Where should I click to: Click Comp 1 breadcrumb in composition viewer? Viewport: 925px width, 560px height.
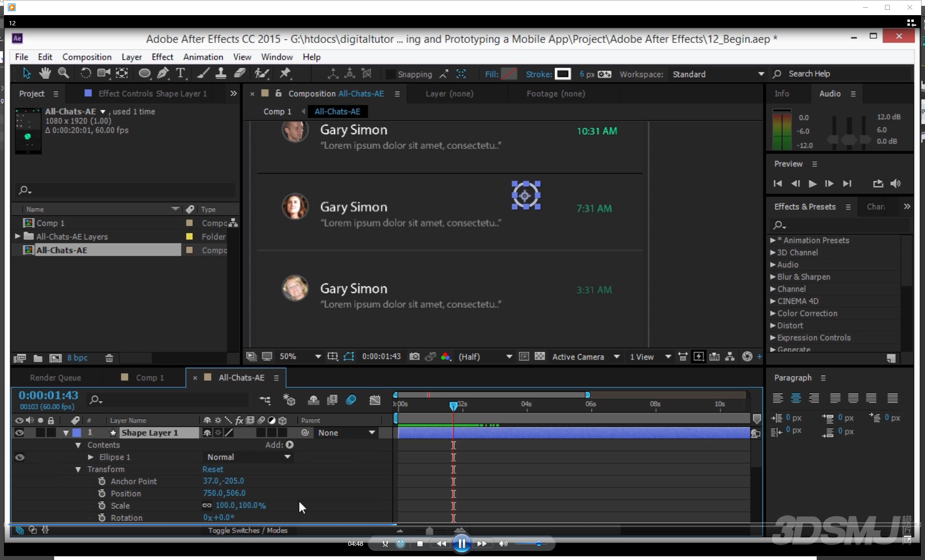pyautogui.click(x=277, y=112)
